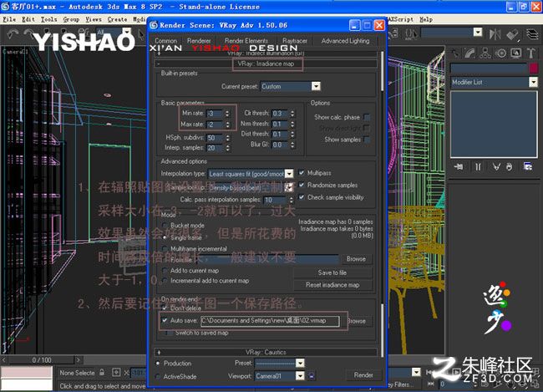Open Viewport Camera01 dropdown
This screenshot has height=392, width=543.
pos(300,376)
